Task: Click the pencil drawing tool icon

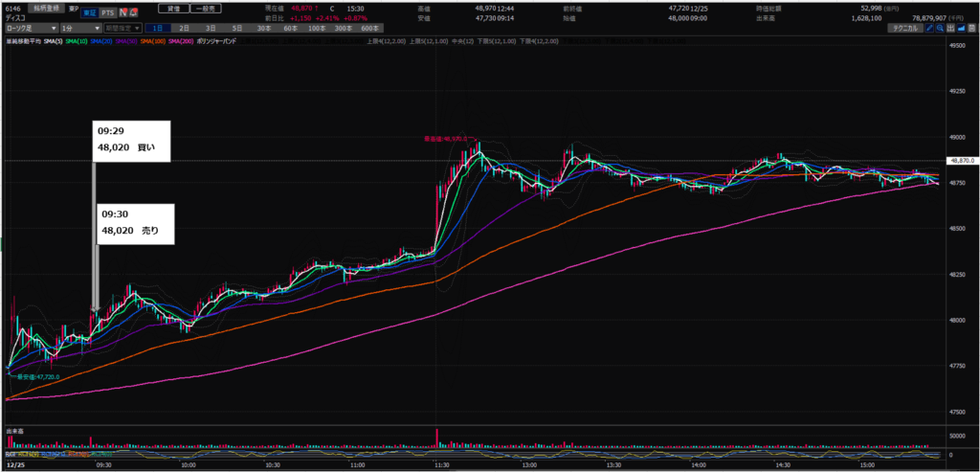Action: [927, 30]
